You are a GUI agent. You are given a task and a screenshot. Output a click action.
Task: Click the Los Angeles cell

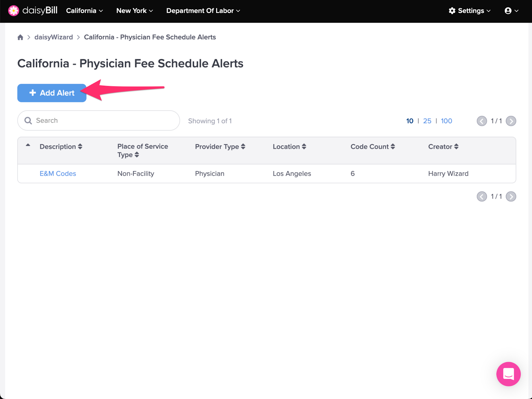point(292,174)
